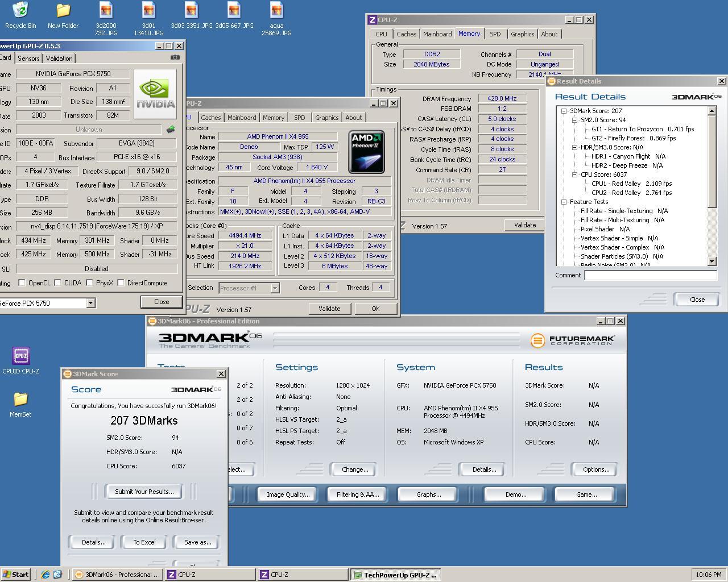Collapse the CPU Score: 6037 node

click(x=574, y=174)
